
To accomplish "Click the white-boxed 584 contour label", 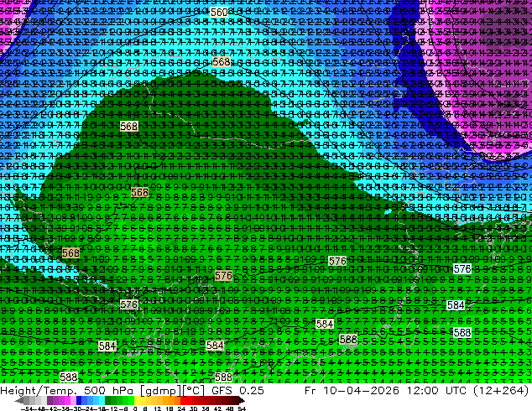I will tap(456, 304).
